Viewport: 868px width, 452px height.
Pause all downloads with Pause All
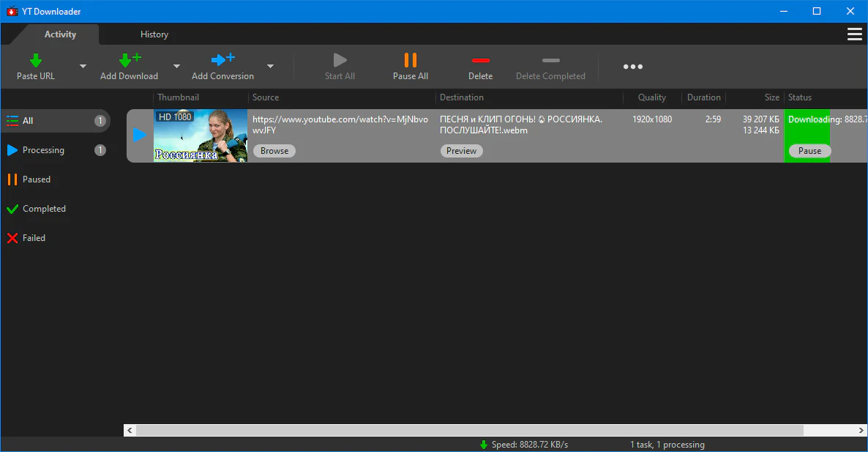tap(410, 66)
